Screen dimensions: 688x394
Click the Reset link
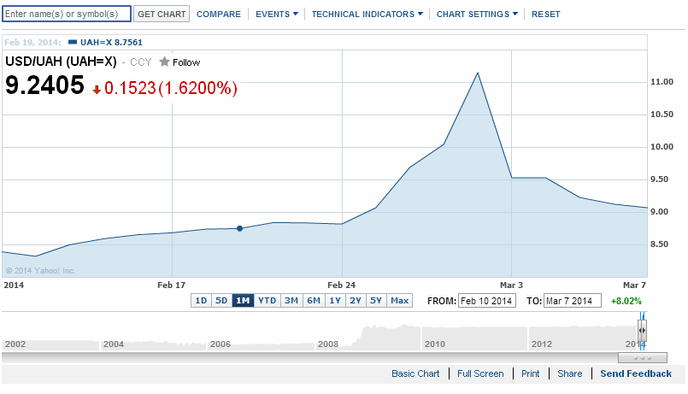point(545,14)
